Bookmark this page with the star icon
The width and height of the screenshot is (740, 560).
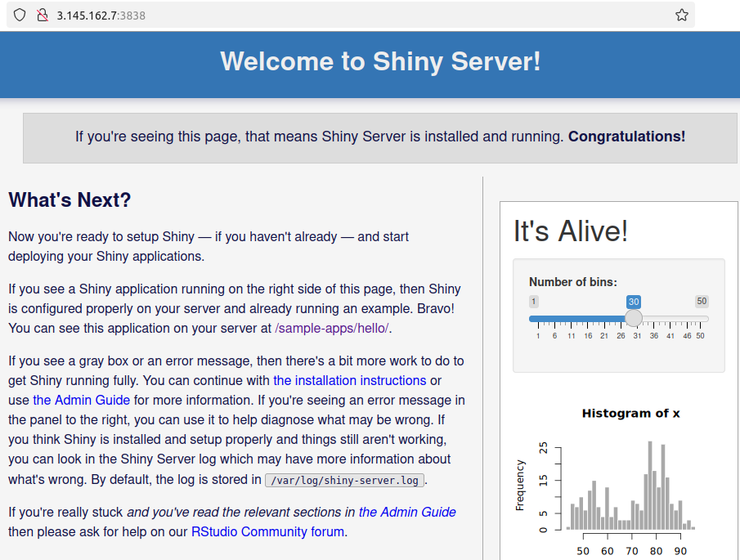[681, 15]
